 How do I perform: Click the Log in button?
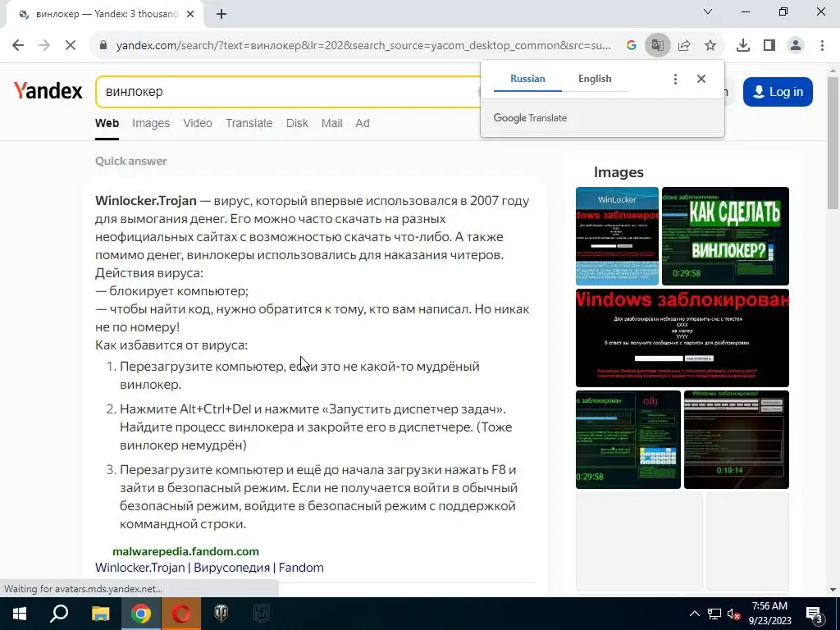[x=778, y=92]
